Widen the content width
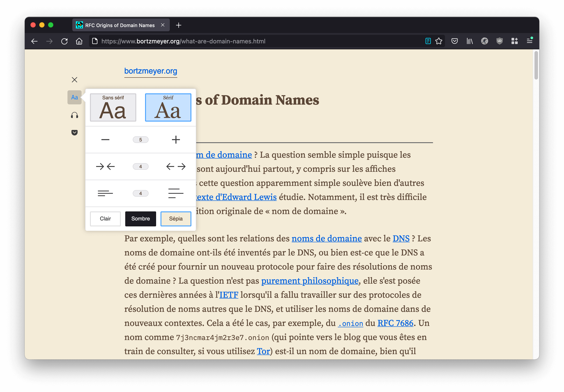This screenshot has height=392, width=564. coord(176,166)
